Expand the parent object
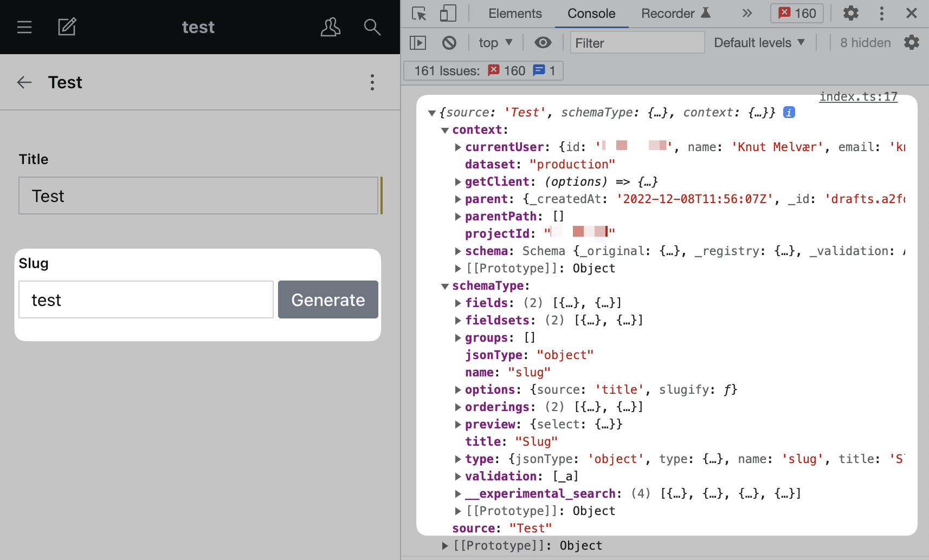 458,199
